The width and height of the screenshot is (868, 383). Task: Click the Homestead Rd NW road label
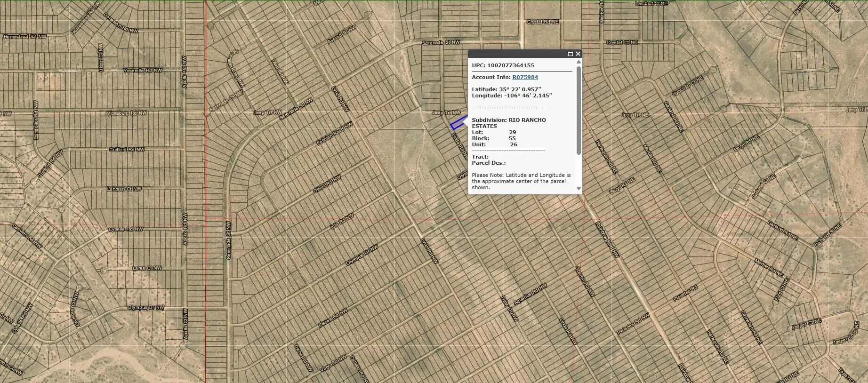click(x=25, y=36)
